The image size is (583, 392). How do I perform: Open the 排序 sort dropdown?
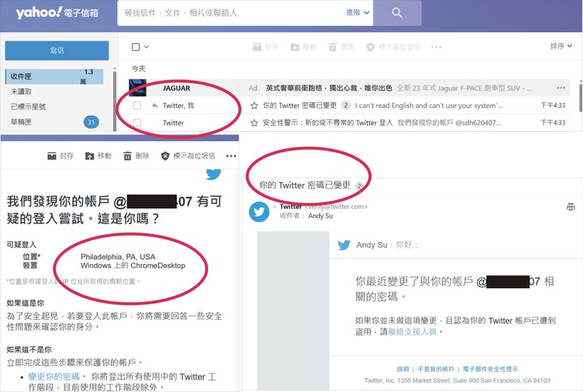coord(561,45)
